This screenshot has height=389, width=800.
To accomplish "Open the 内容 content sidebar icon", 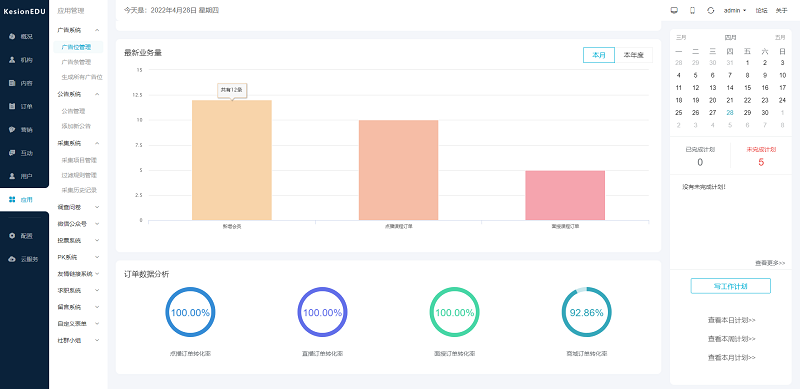I will tap(12, 83).
